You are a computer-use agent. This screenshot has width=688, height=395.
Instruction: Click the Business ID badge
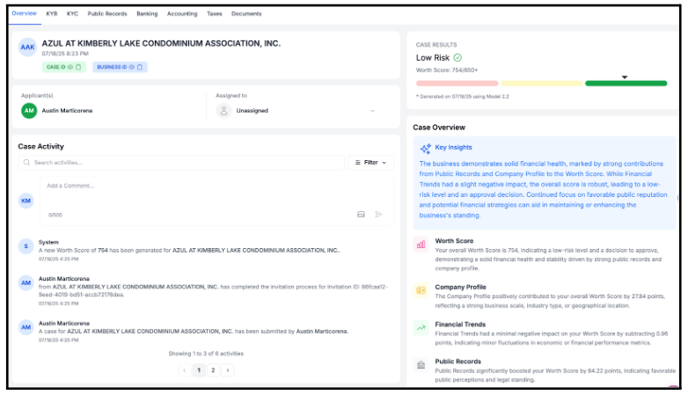120,67
